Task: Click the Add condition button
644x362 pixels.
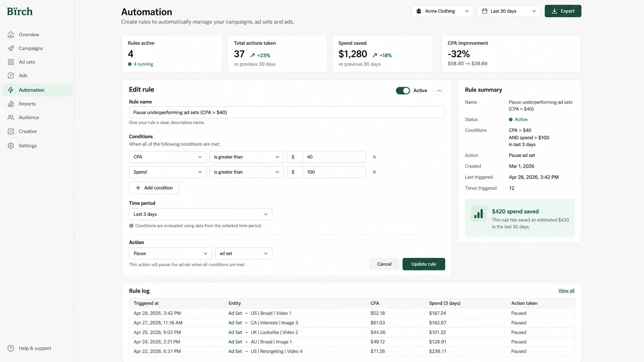Action: [154, 188]
